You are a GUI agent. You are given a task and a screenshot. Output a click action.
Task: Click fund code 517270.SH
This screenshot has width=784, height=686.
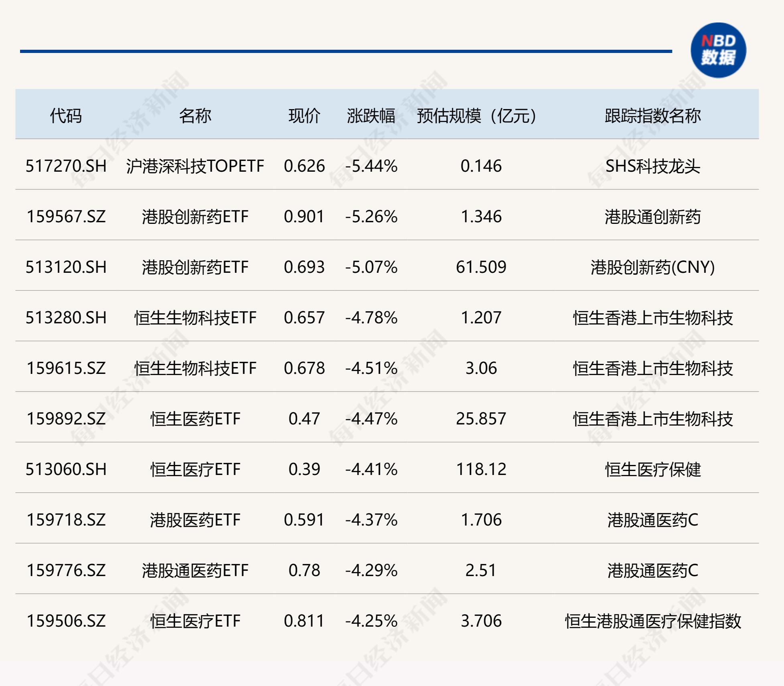tap(66, 166)
